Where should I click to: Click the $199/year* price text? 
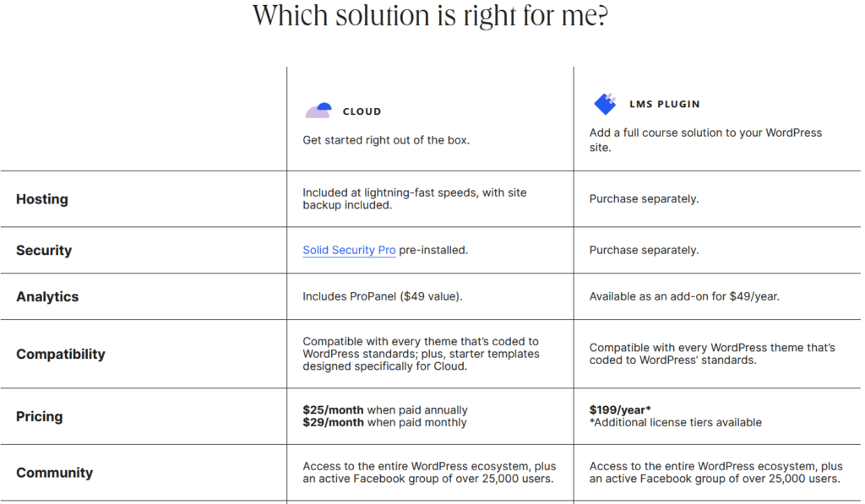pyautogui.click(x=620, y=409)
